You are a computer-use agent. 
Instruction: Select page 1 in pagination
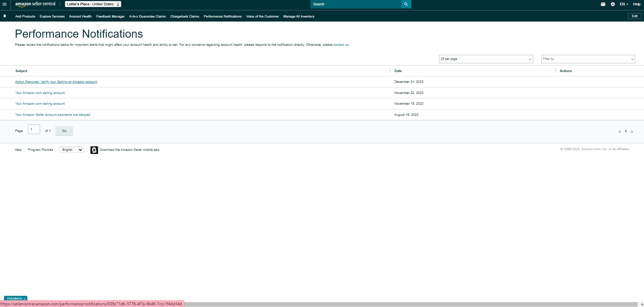(626, 132)
